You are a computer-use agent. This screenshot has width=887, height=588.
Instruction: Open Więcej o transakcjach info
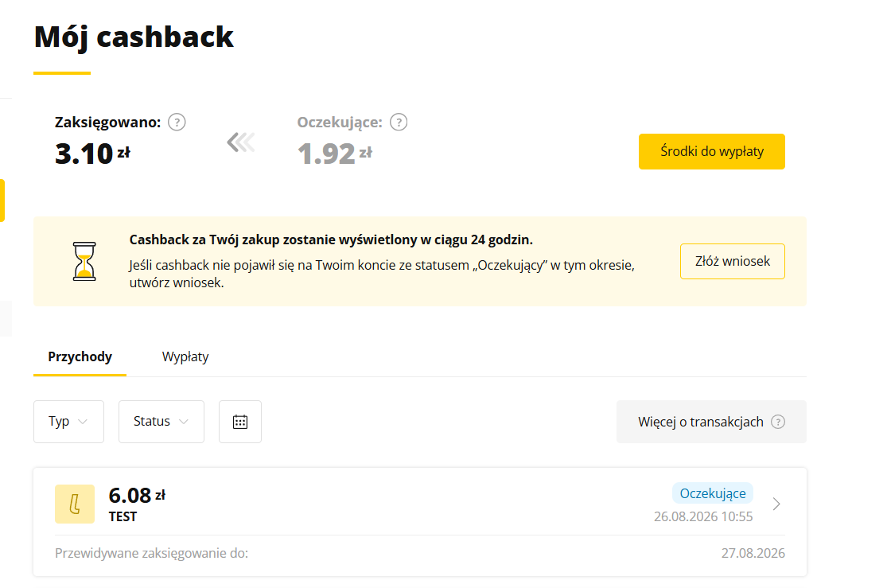tap(711, 422)
